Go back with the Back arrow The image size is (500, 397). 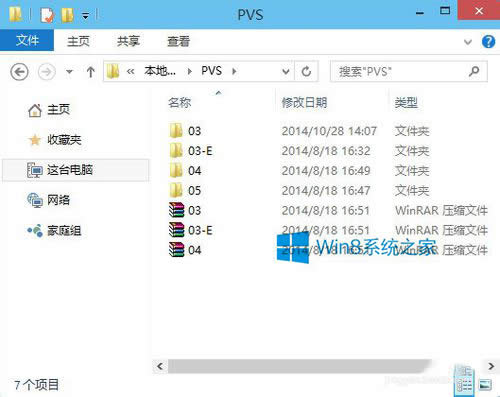19,72
